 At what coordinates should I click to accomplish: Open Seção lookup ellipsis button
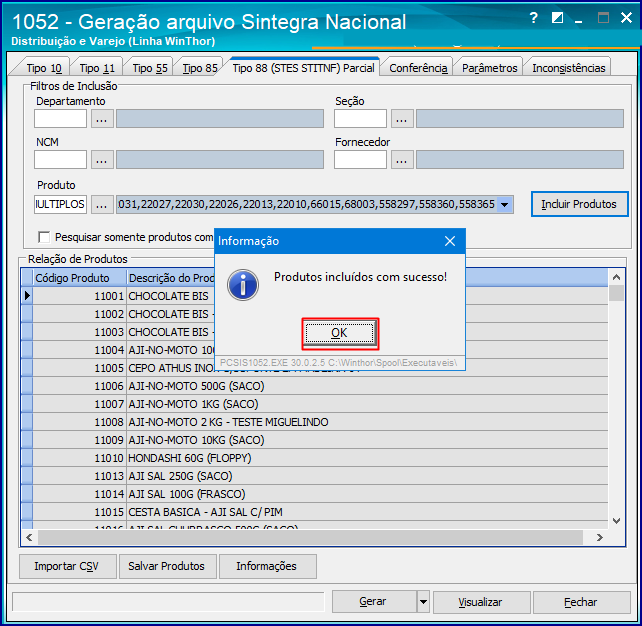tap(402, 119)
